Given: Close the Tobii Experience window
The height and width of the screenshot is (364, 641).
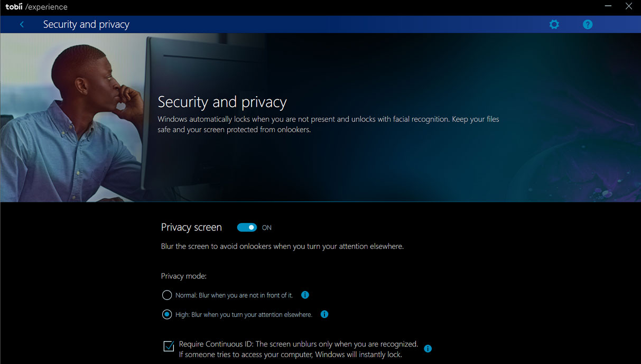Looking at the screenshot, I should pos(629,6).
